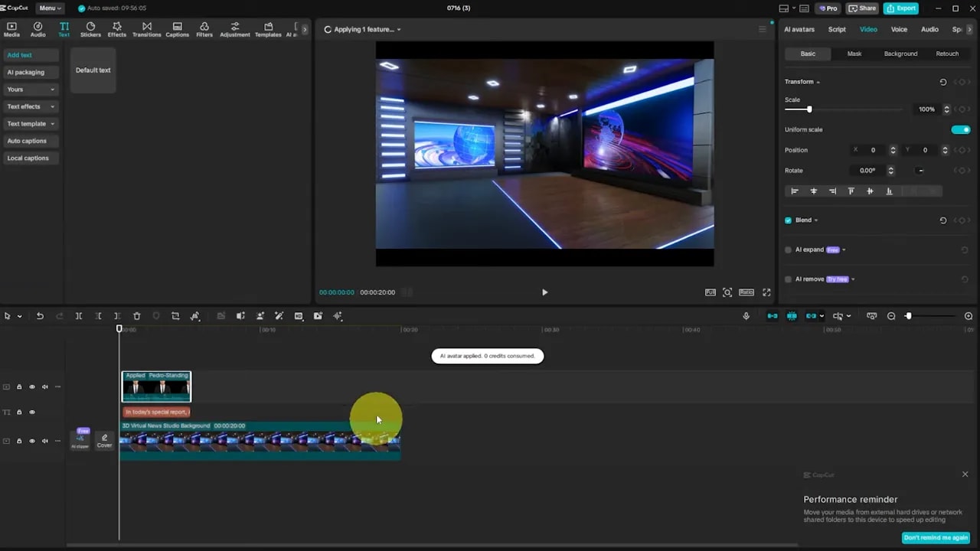Viewport: 980px width, 551px height.
Task: Activate the voiceover microphone icon
Action: 746,315
